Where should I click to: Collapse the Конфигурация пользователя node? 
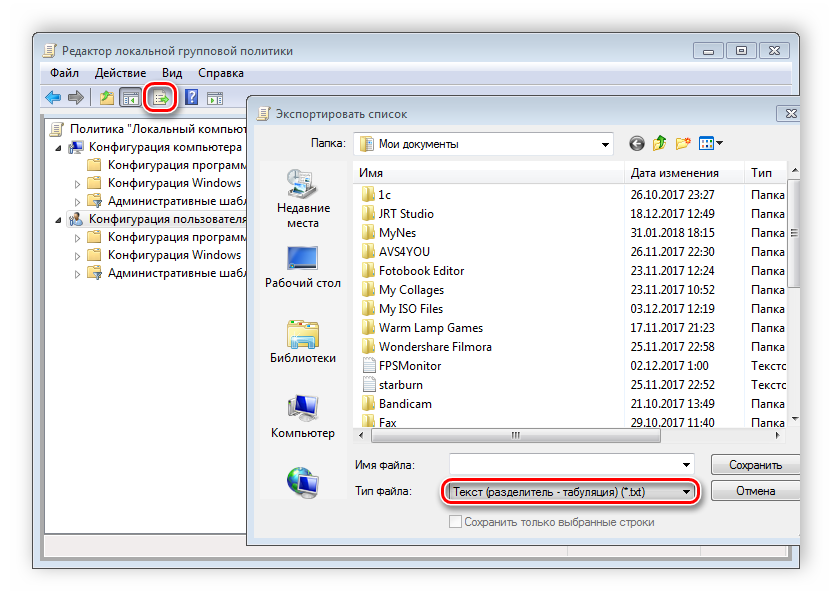point(58,220)
